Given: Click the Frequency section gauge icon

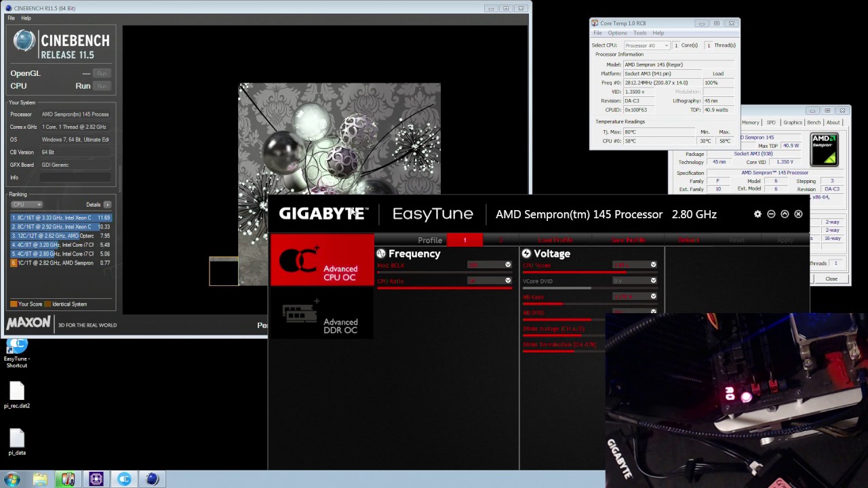Looking at the screenshot, I should coord(381,253).
